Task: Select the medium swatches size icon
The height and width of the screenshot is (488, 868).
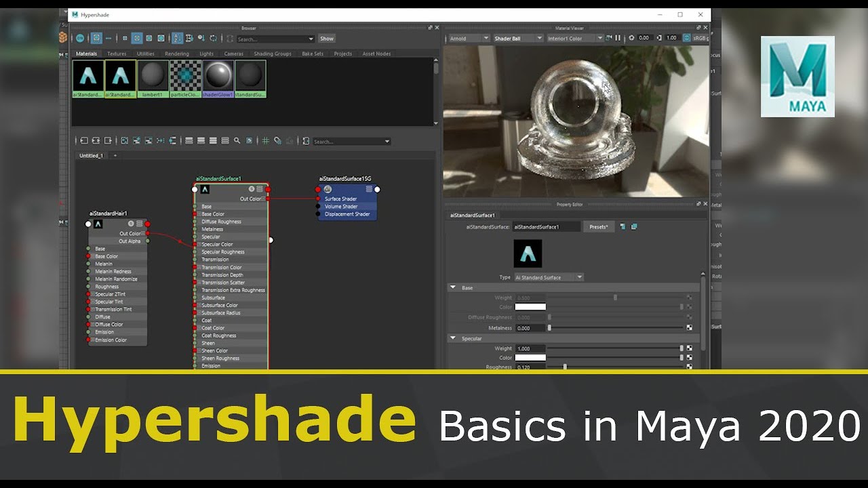Action: click(136, 39)
